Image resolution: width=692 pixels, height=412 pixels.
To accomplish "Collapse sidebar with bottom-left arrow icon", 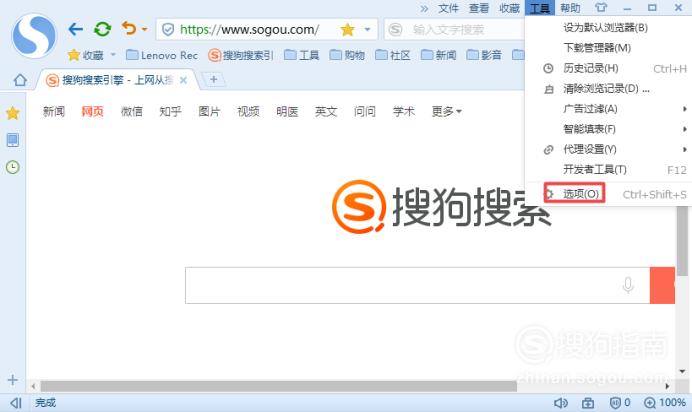I will coord(16,403).
